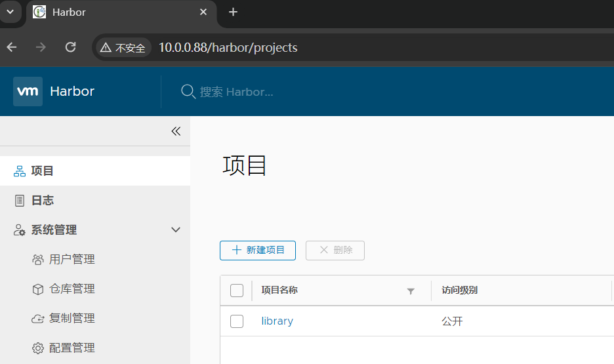The width and height of the screenshot is (614, 364).
Task: Check the library project row checkbox
Action: [x=237, y=321]
